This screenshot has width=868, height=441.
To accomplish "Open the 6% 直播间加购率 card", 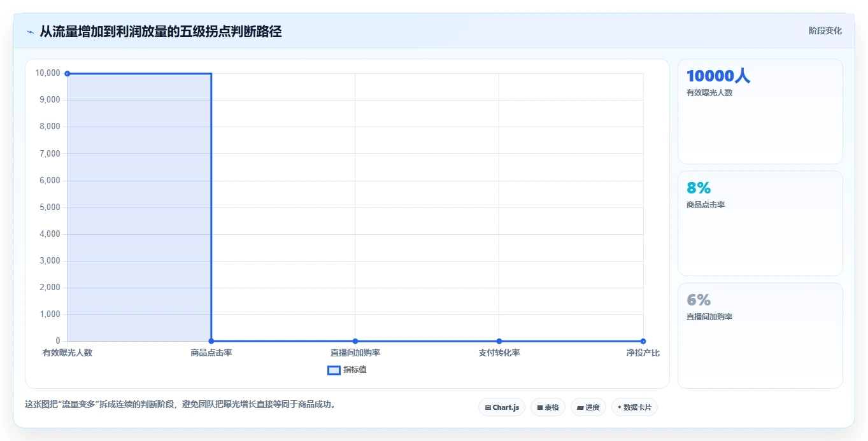I will click(x=760, y=335).
